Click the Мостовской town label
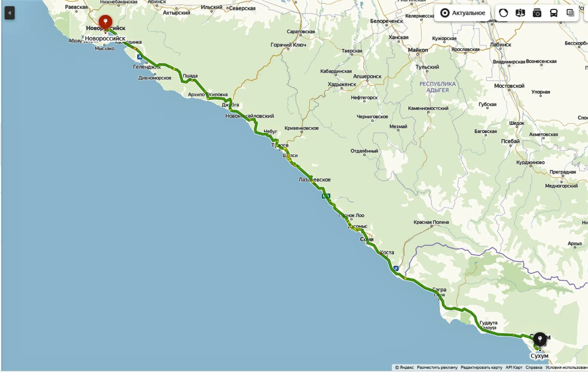 tap(509, 86)
